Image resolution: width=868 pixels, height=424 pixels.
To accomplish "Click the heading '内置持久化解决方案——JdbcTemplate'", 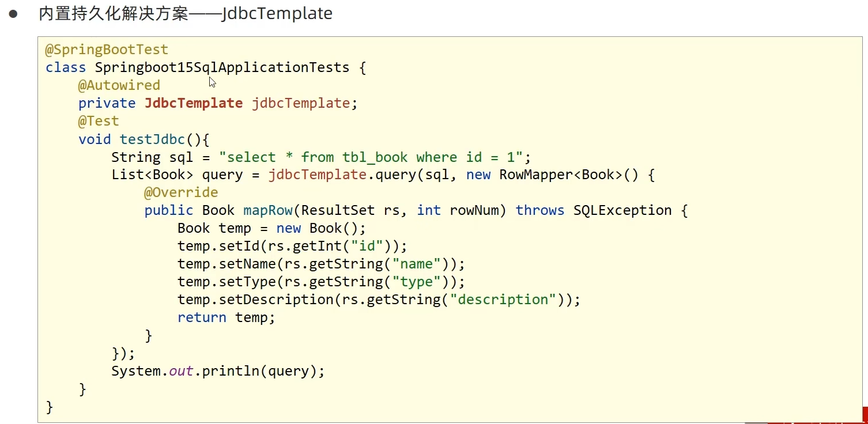I will click(186, 14).
